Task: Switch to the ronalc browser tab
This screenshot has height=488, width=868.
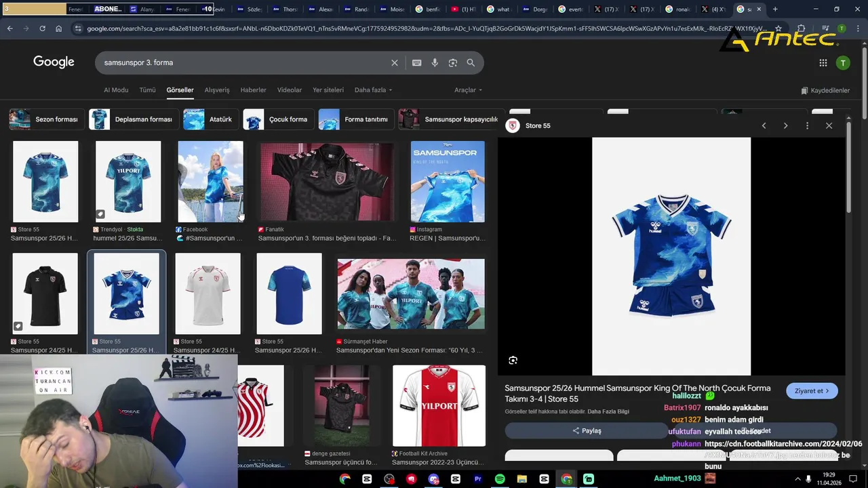Action: click(677, 9)
